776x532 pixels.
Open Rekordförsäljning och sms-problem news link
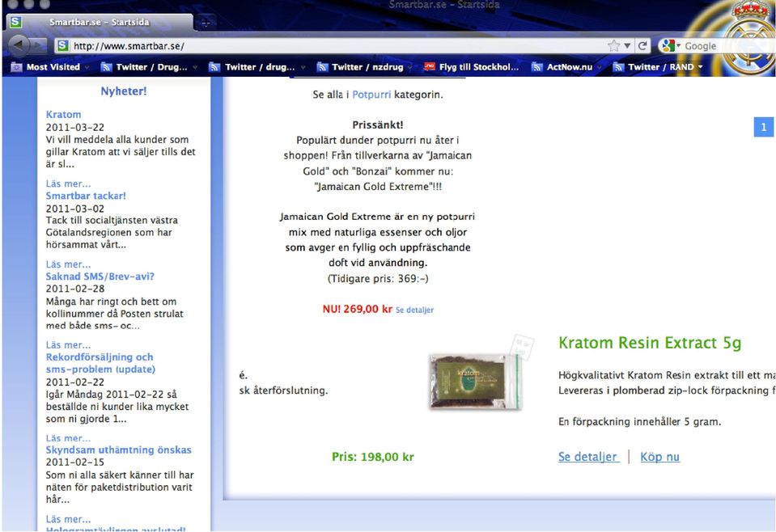point(100,363)
